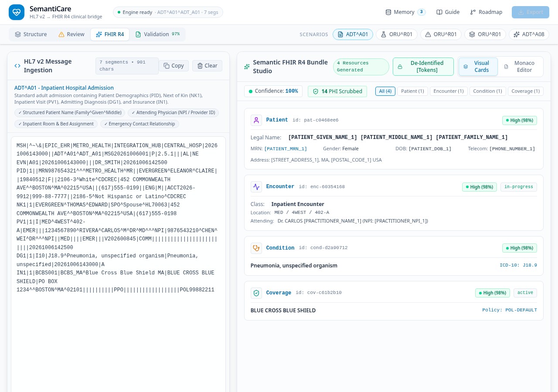558x392 pixels.
Task: Filter resources by Encounter (1)
Action: (x=449, y=91)
